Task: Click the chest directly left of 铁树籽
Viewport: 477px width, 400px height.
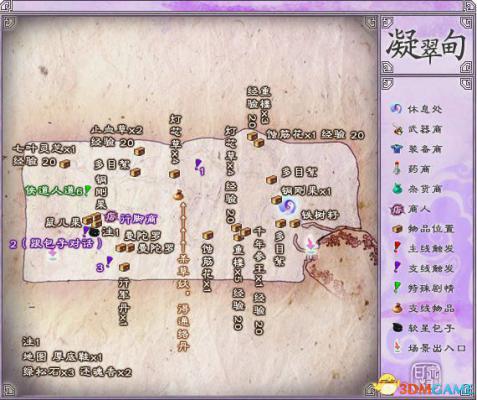Action: [x=294, y=223]
